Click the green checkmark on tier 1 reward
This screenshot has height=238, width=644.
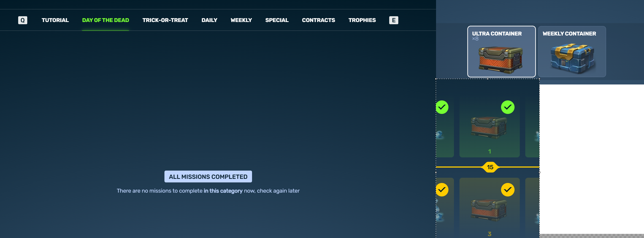[508, 107]
